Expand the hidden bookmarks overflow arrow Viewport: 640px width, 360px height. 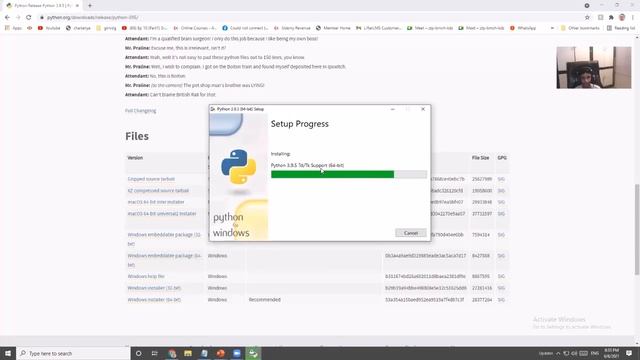(x=552, y=28)
